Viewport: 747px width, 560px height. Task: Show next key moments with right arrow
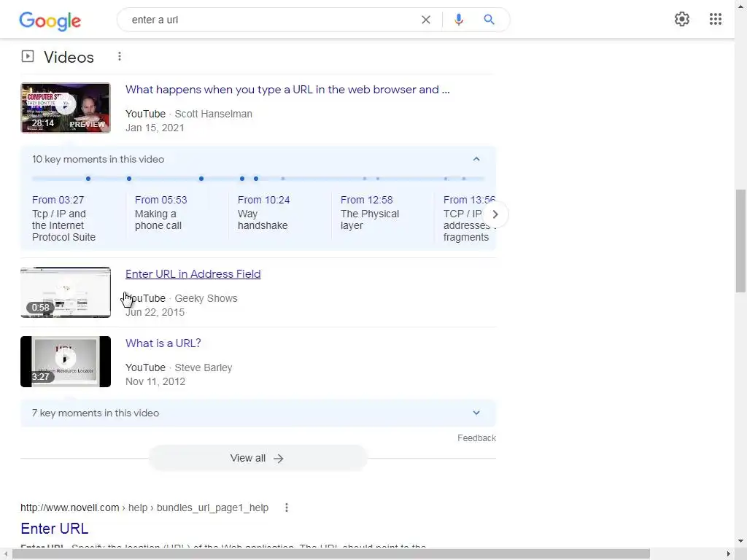tap(495, 214)
